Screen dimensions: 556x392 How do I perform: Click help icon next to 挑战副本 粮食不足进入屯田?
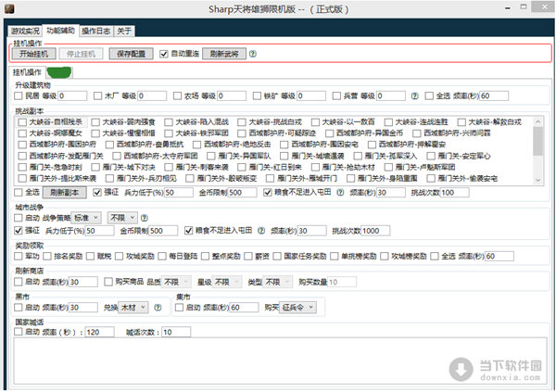coord(340,192)
